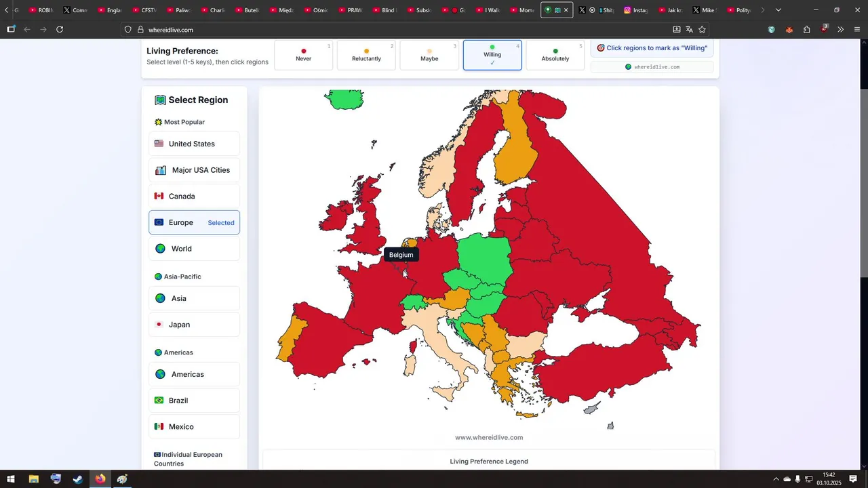Click Iceland on the map
The image size is (868, 488).
tap(344, 100)
